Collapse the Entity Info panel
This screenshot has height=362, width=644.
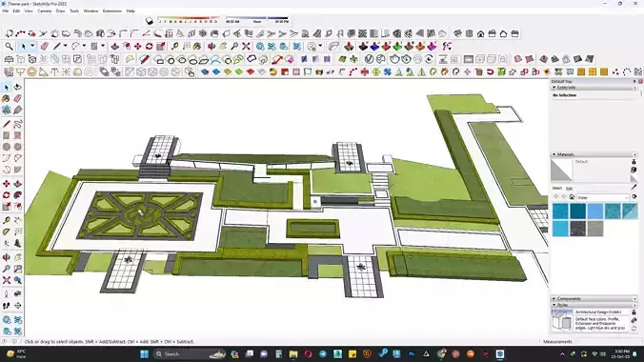[x=554, y=88]
